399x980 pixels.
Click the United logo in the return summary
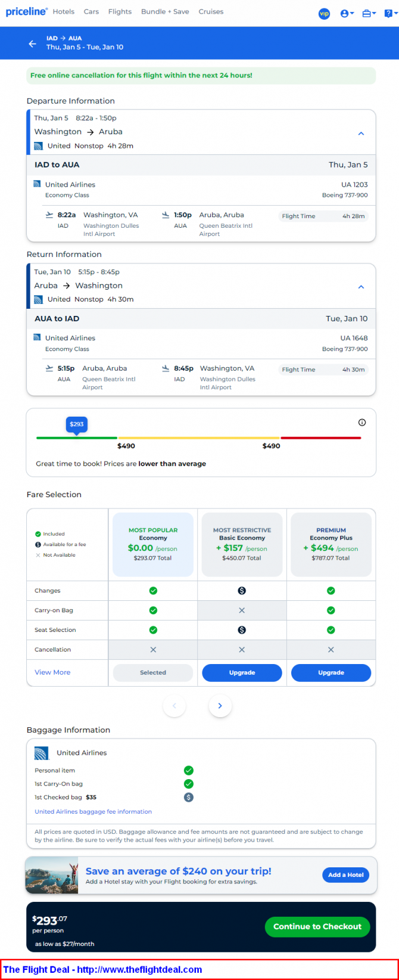[x=38, y=299]
